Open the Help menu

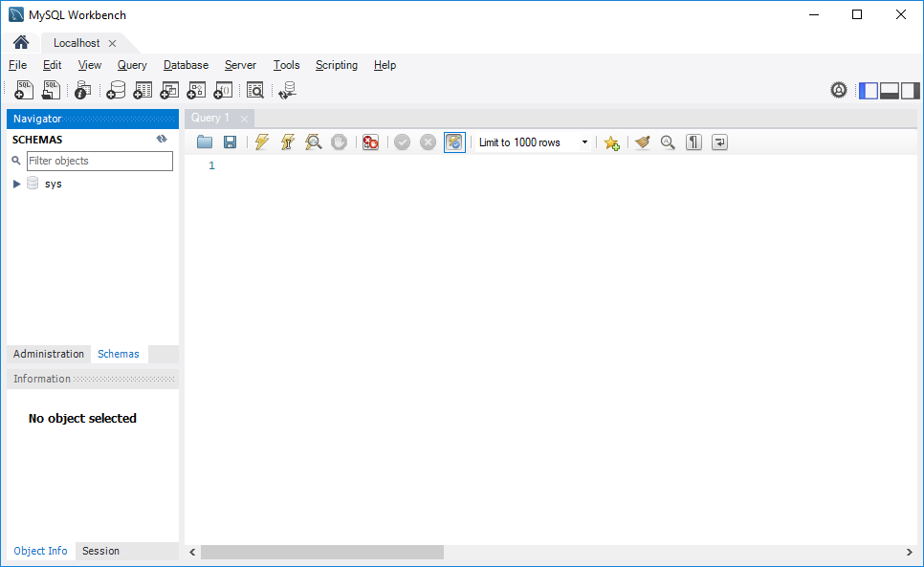pyautogui.click(x=385, y=65)
